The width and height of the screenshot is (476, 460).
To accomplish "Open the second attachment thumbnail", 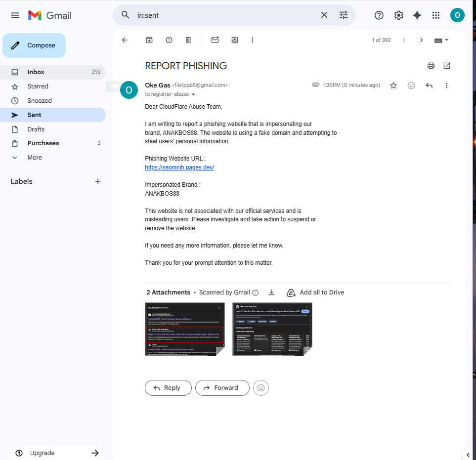I will (272, 329).
